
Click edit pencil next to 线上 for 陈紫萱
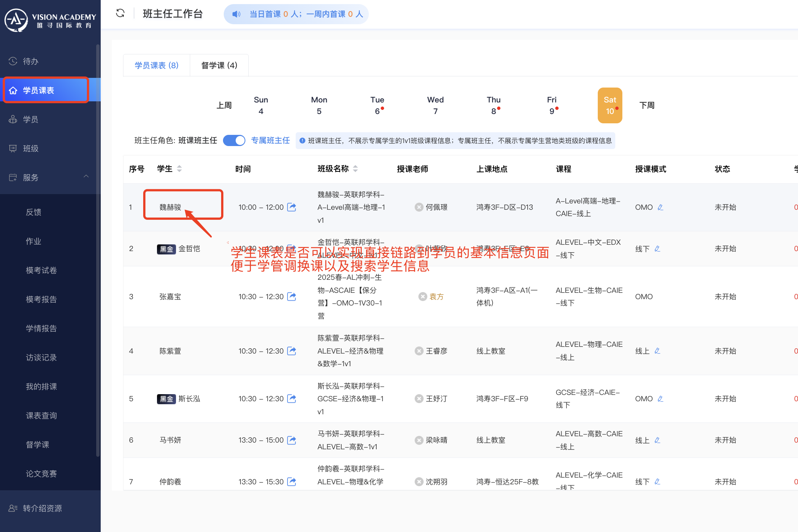coord(657,351)
